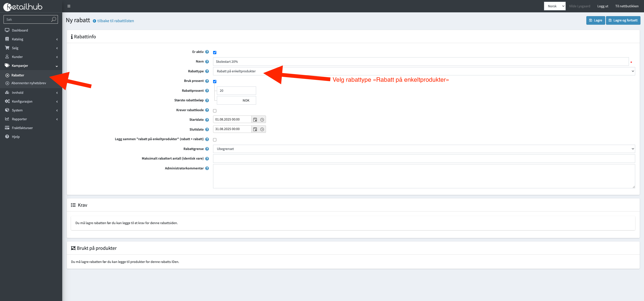
Task: Click the search magnifier icon in sidebar
Action: coord(53,19)
